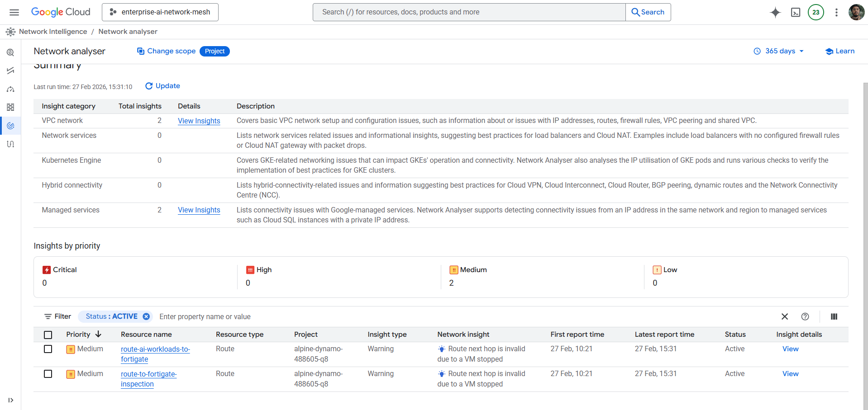Open column display options icon

tap(834, 316)
